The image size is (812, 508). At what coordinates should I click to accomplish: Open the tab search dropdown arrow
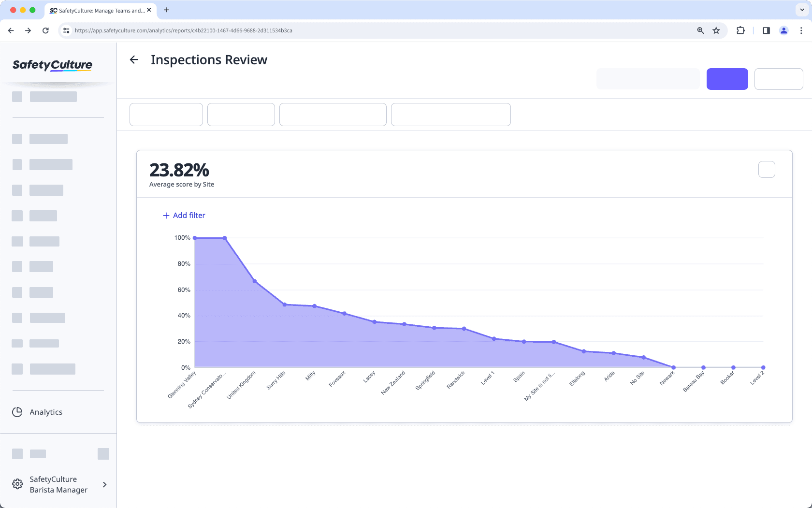(x=801, y=10)
